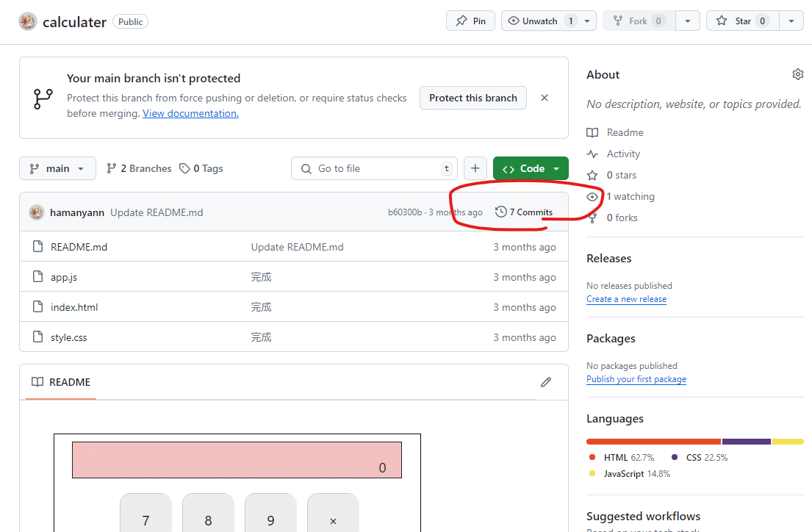Open the latest commit message Update README.md
Image resolution: width=812 pixels, height=532 pixels.
tap(157, 212)
